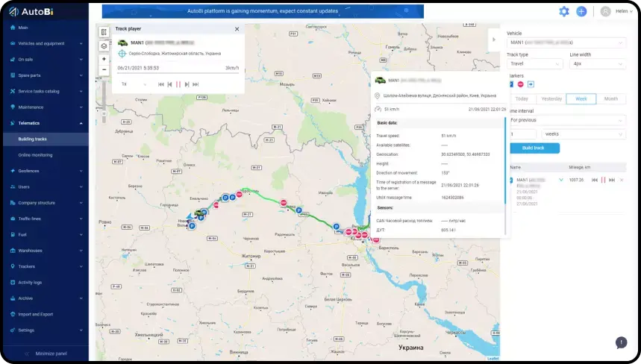Collapse right panel with arrow
Image resolution: width=641 pixels, height=364 pixels.
pyautogui.click(x=494, y=40)
